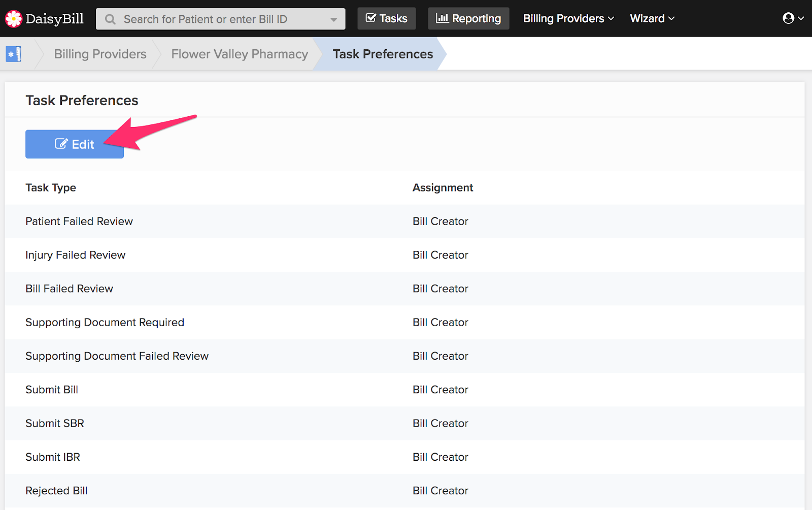Select the Bill Failed Review row text

click(70, 289)
